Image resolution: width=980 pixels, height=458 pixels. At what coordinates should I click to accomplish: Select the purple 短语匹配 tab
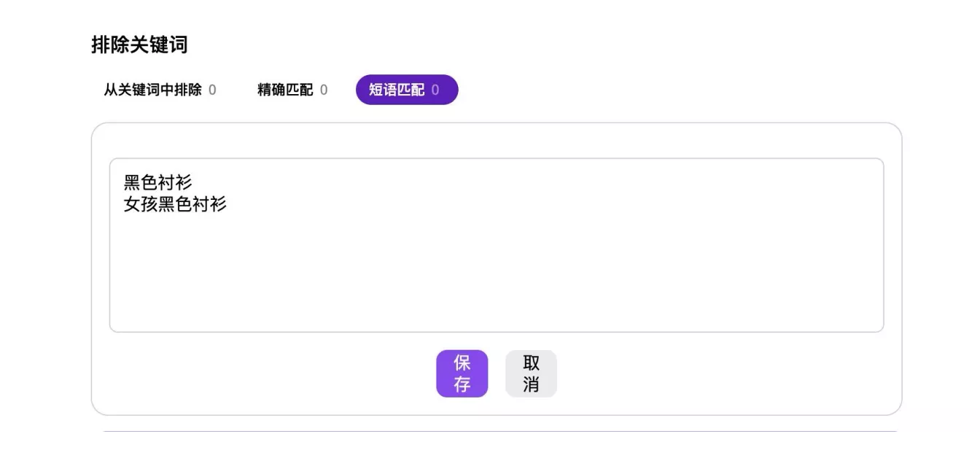(x=407, y=90)
